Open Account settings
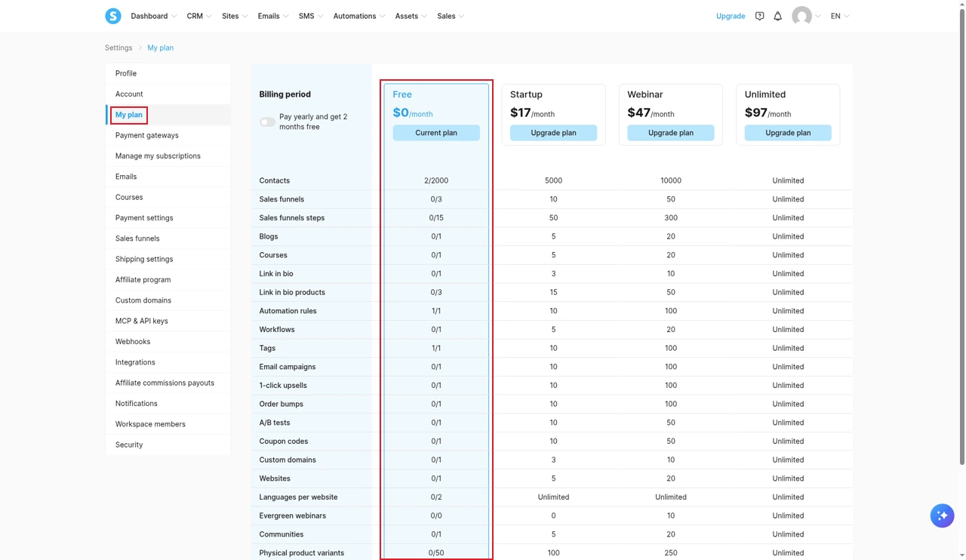 [x=168, y=94]
